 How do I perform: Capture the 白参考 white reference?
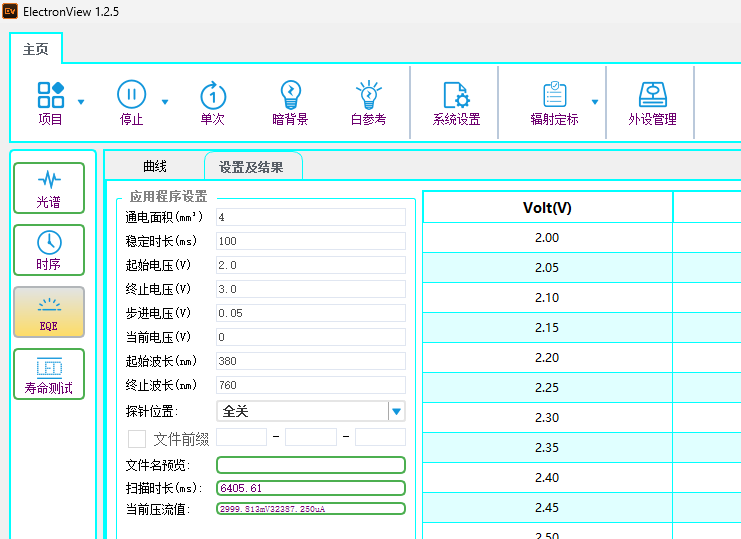[x=368, y=103]
